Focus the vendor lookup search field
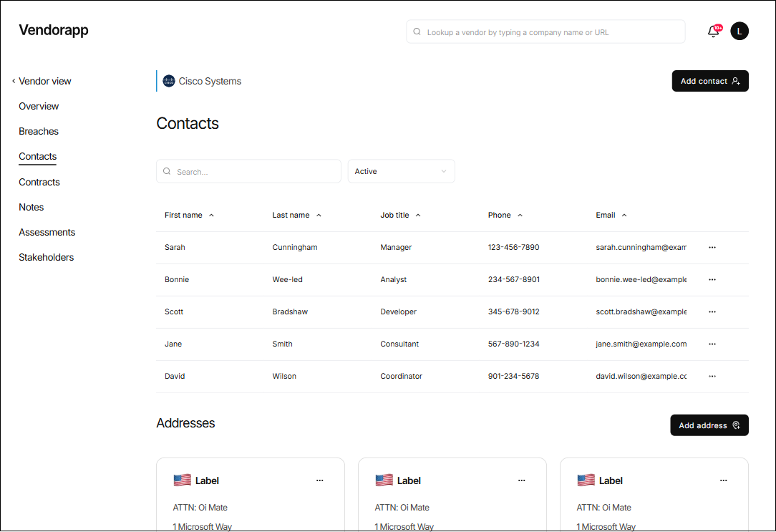 546,32
